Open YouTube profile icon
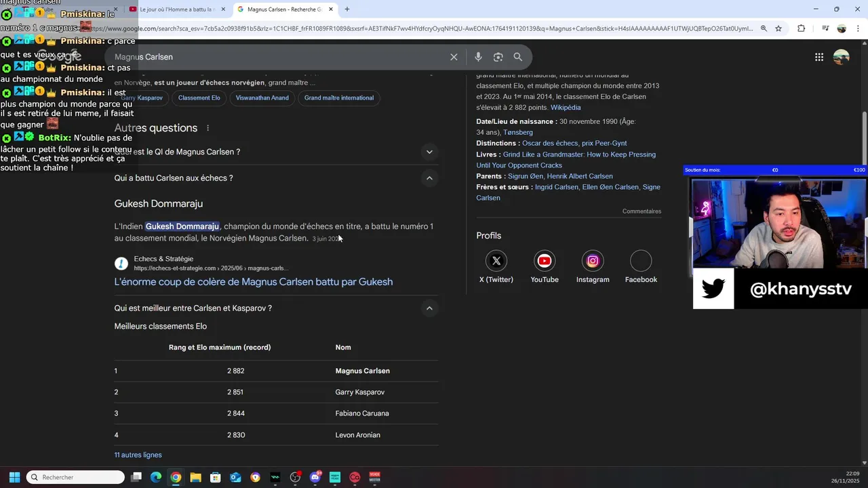868x488 pixels. point(545,261)
